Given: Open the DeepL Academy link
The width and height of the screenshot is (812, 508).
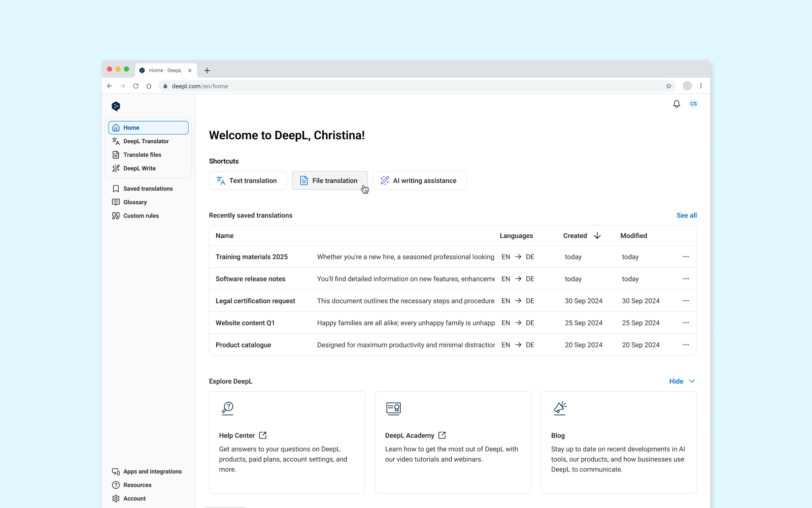Looking at the screenshot, I should coord(415,435).
